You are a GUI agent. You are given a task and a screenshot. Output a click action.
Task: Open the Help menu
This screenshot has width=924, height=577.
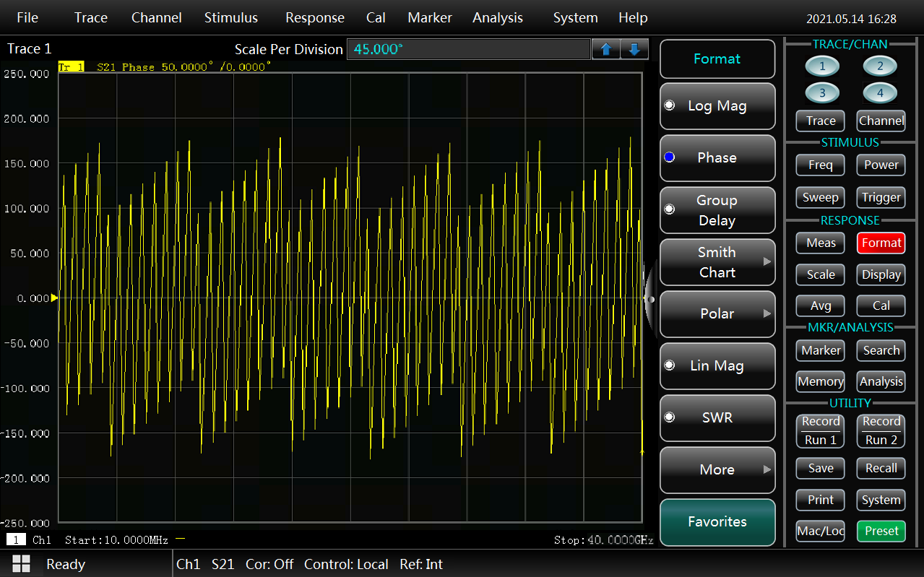point(634,18)
